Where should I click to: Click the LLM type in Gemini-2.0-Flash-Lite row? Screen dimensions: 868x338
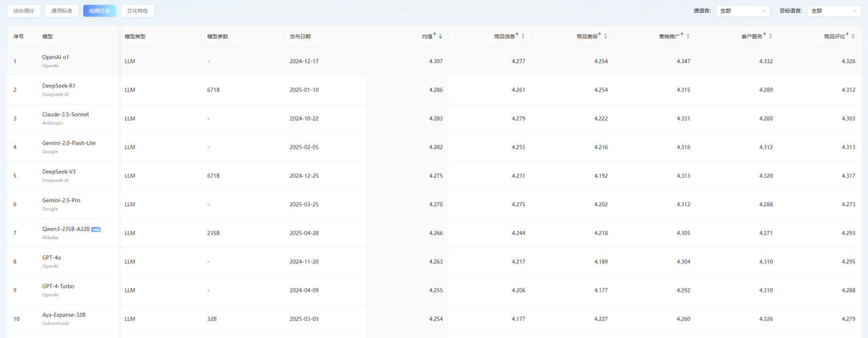click(x=130, y=147)
